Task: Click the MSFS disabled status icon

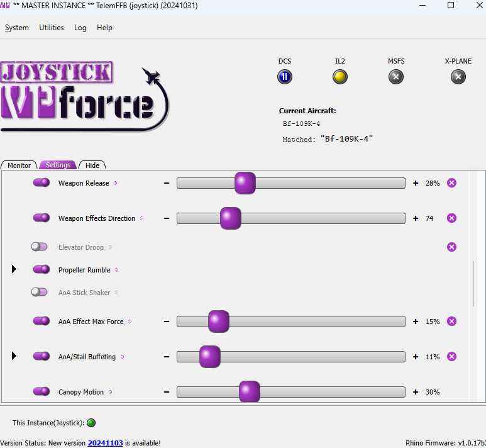Action: [x=396, y=77]
